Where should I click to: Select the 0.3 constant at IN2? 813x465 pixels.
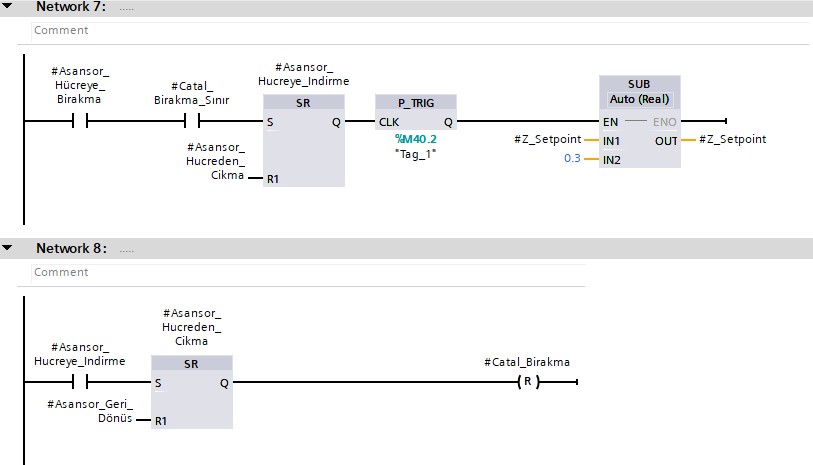pyautogui.click(x=572, y=159)
